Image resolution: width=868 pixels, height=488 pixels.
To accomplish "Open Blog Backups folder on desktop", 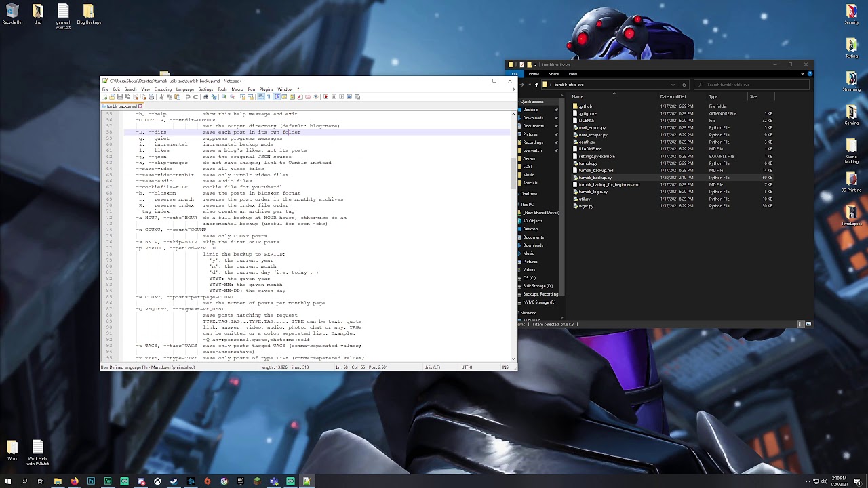I will pos(89,14).
